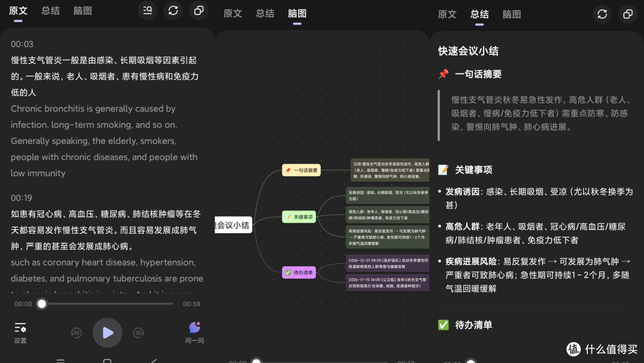
Task: Click timestamp 00:03 in transcript
Action: (x=22, y=44)
